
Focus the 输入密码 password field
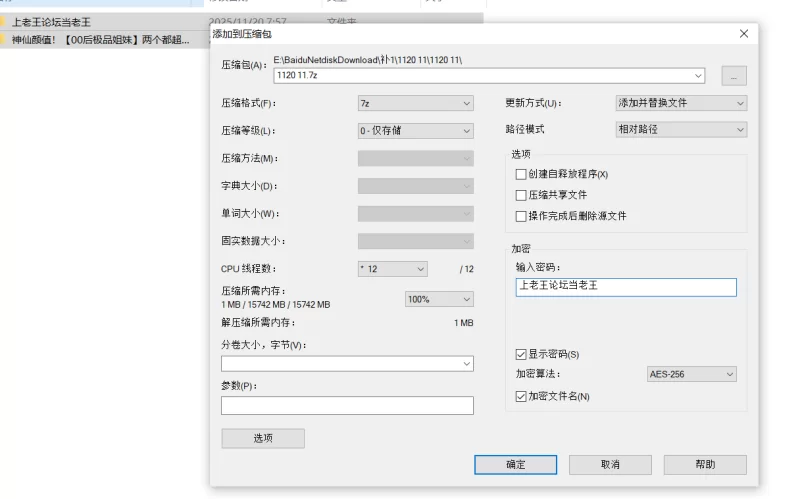(626, 287)
